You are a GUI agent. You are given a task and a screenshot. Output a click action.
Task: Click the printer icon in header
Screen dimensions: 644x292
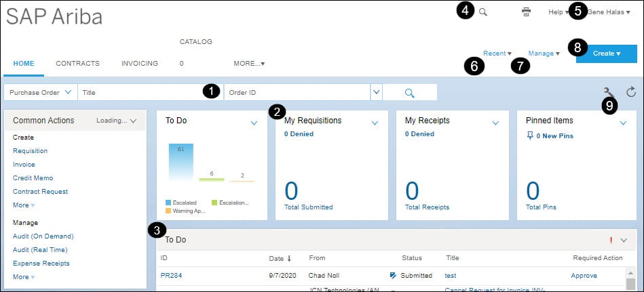526,12
